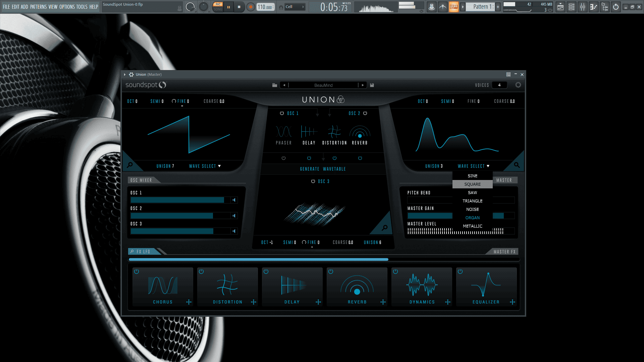Open the EDIT menu
The width and height of the screenshot is (644, 362).
15,7
